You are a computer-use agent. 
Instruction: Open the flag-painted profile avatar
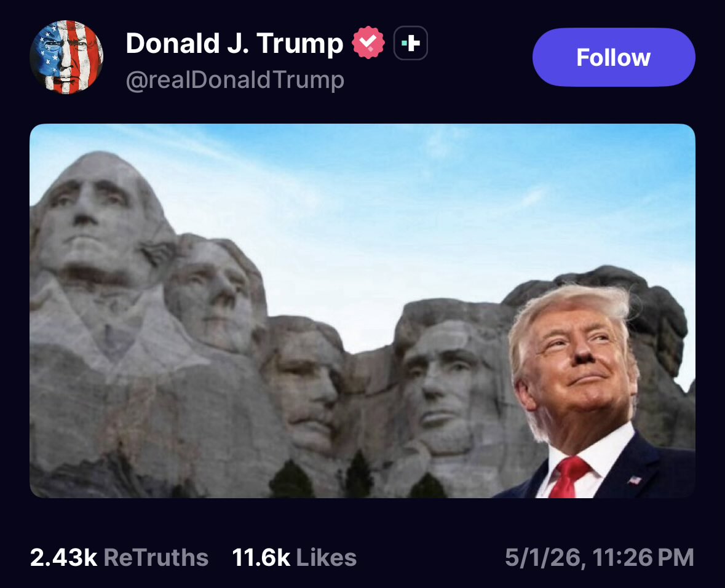click(x=66, y=57)
